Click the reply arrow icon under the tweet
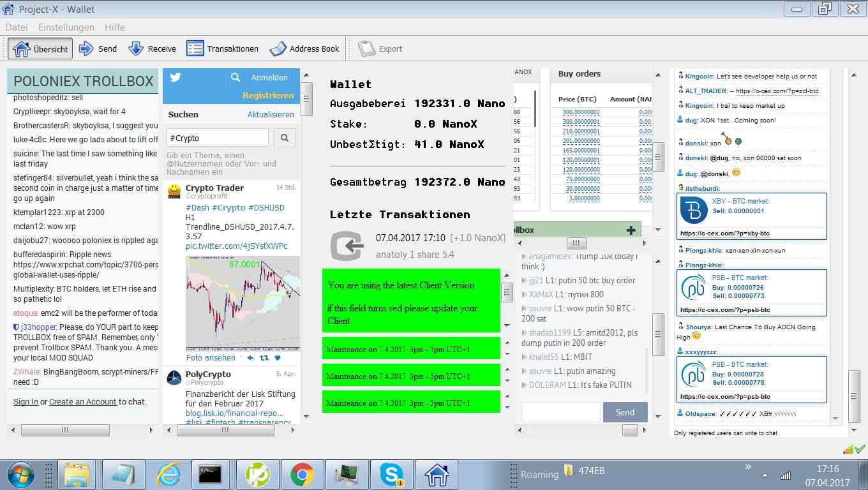This screenshot has height=490, width=868. point(251,358)
